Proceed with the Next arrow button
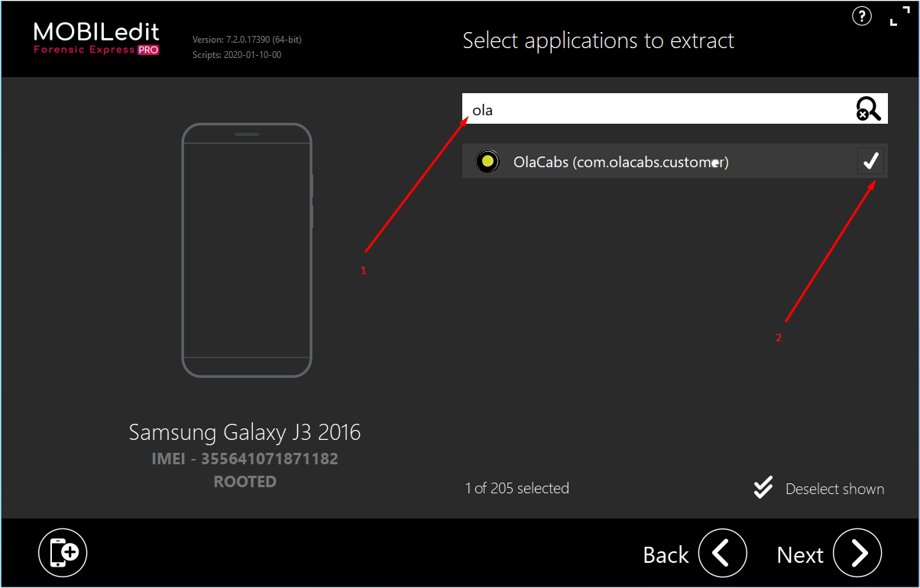 coord(857,553)
